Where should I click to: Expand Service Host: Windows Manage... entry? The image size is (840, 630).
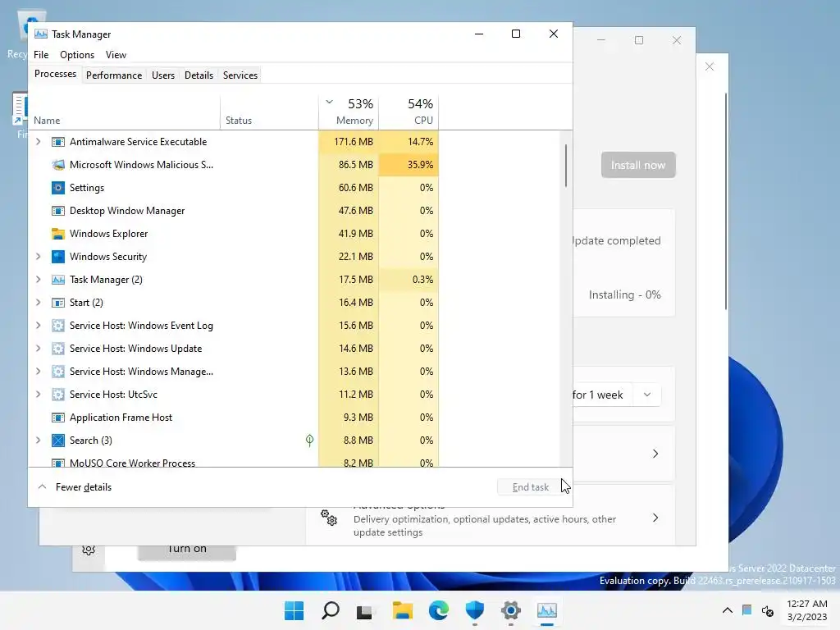38,372
